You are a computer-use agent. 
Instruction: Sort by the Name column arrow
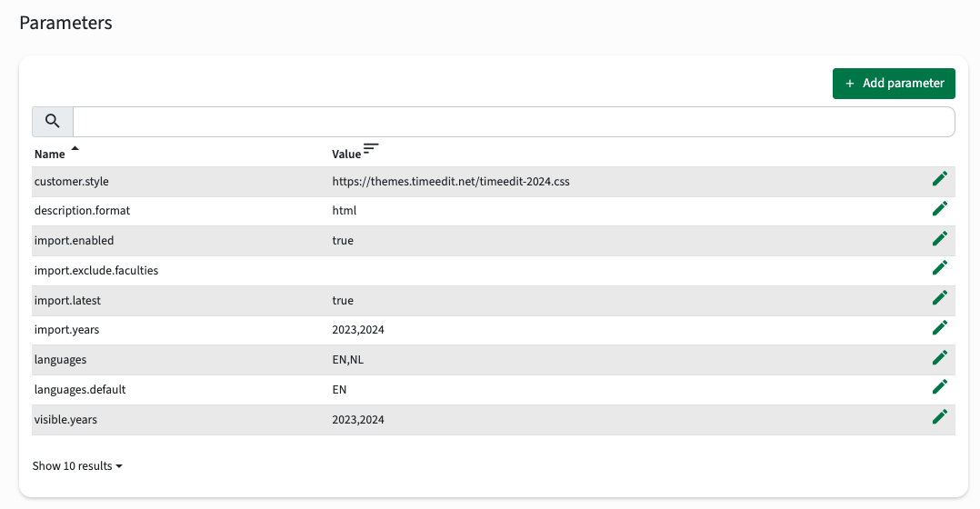tap(75, 149)
